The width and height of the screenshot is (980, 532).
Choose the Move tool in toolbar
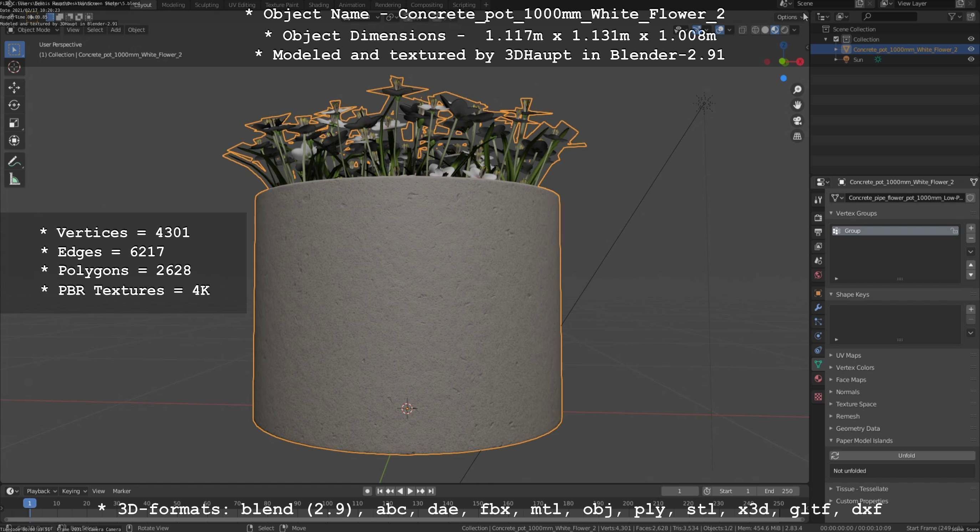15,87
